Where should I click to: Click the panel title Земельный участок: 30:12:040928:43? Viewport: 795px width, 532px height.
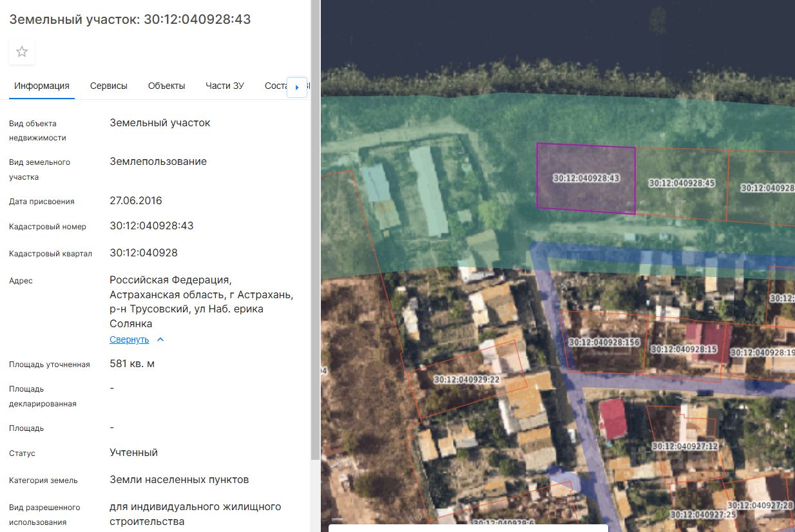130,19
